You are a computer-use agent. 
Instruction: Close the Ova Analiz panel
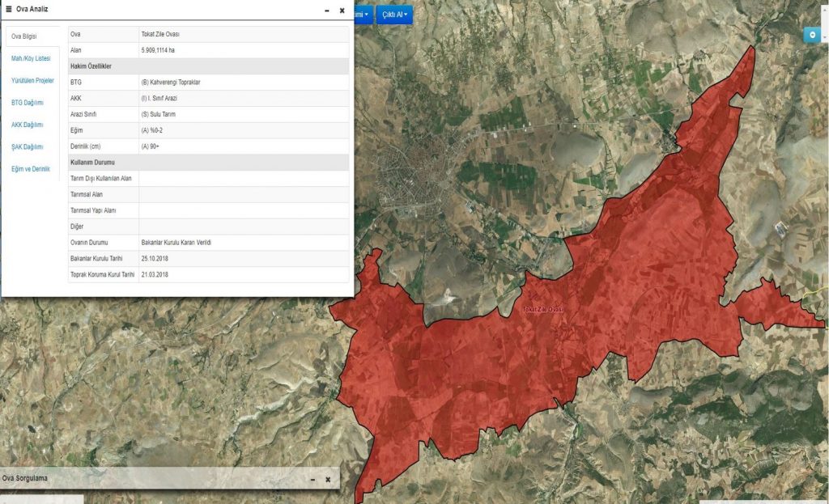[342, 11]
